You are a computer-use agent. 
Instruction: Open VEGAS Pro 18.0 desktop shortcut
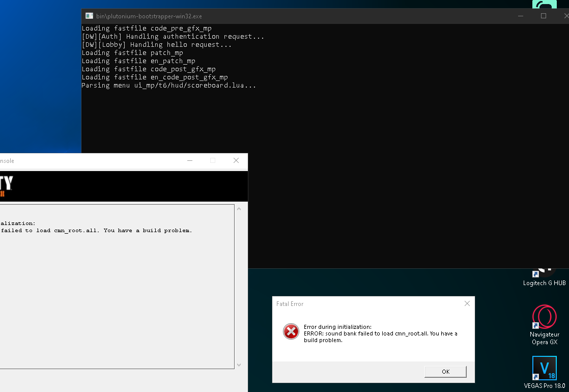coord(544,369)
